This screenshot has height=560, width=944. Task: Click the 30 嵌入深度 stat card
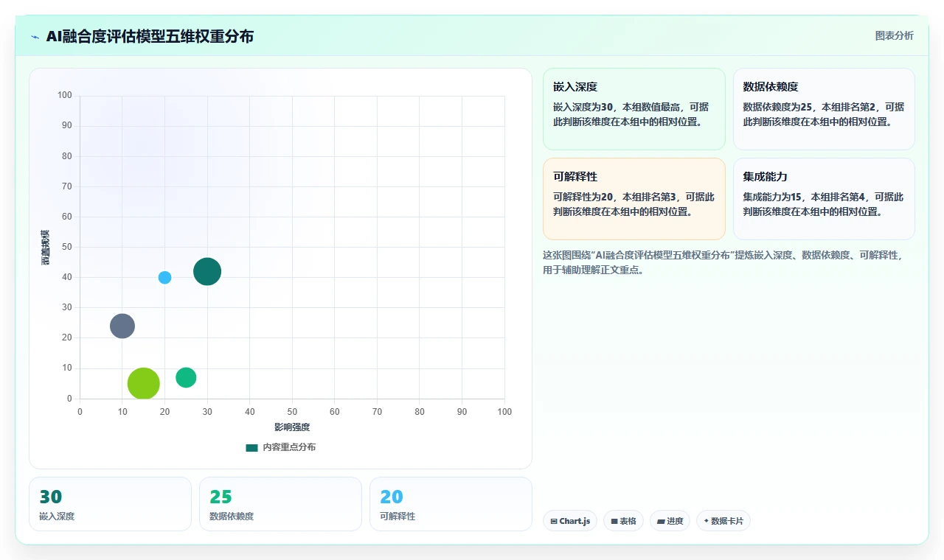(x=110, y=504)
